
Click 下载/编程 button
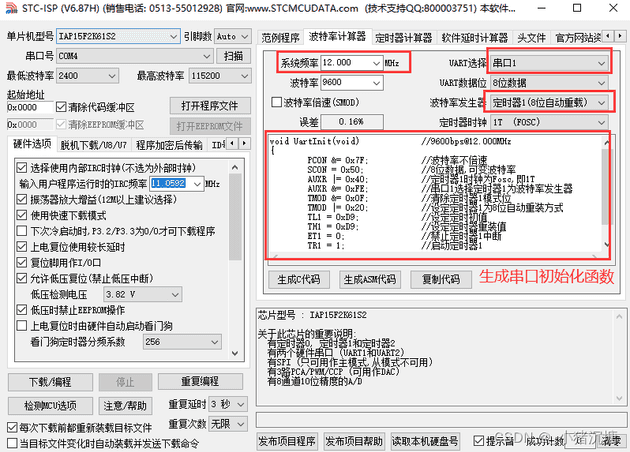click(x=50, y=382)
